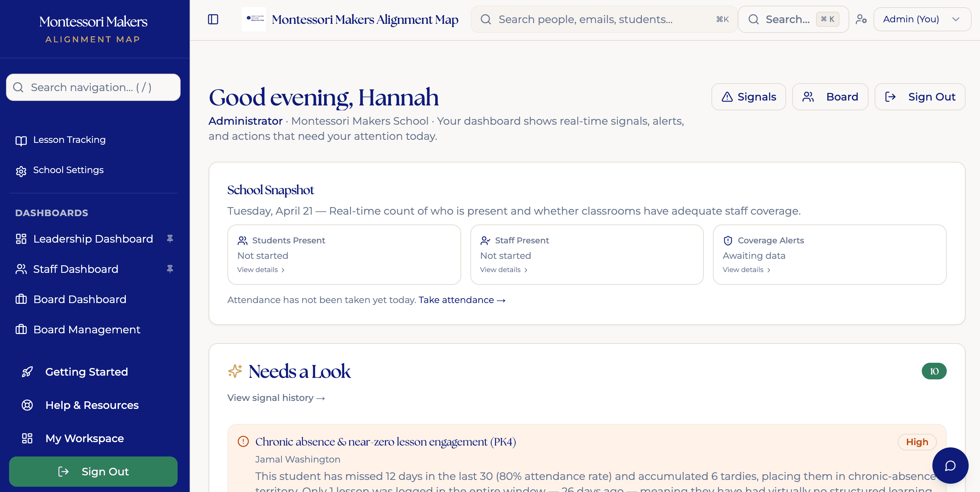Viewport: 980px width, 492px height.
Task: Click the Staff Dashboard people icon
Action: (21, 269)
